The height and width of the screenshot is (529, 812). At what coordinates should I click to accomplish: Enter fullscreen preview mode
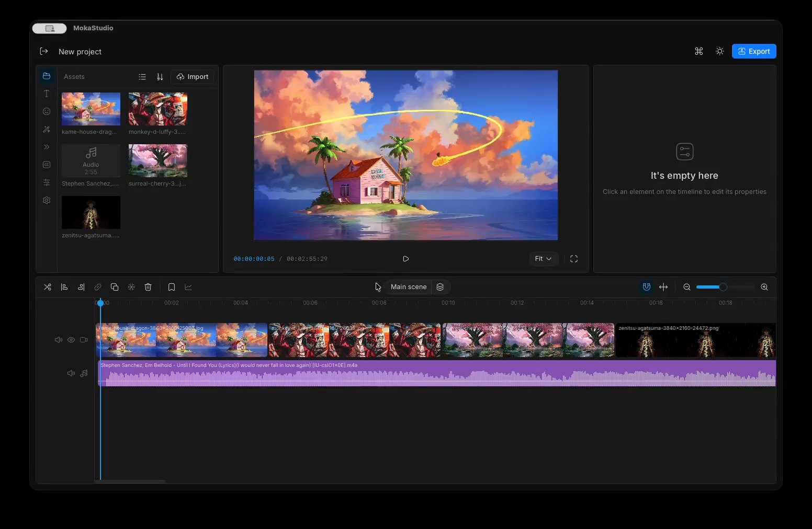point(574,259)
